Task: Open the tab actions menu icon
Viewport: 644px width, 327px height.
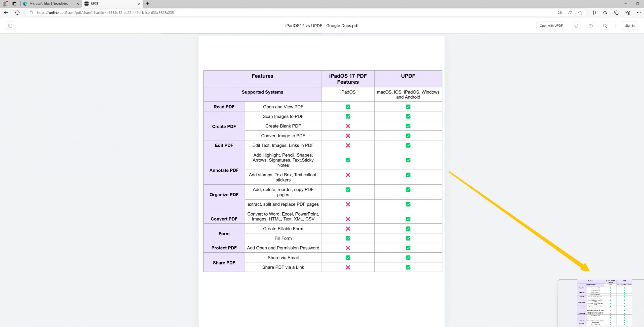Action: click(14, 4)
